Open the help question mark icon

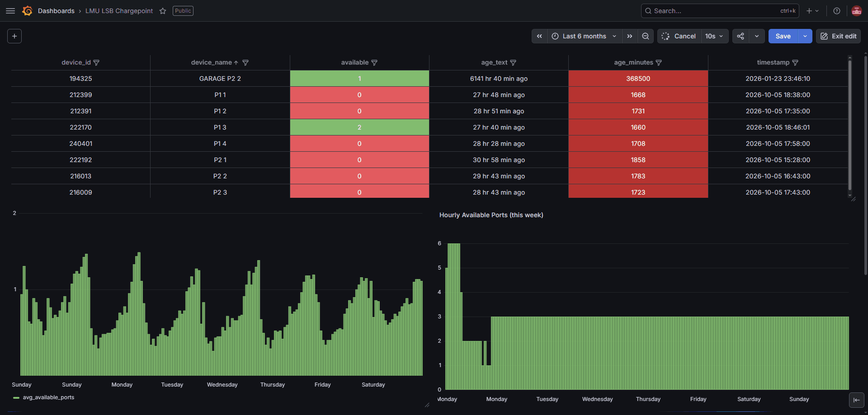(837, 11)
